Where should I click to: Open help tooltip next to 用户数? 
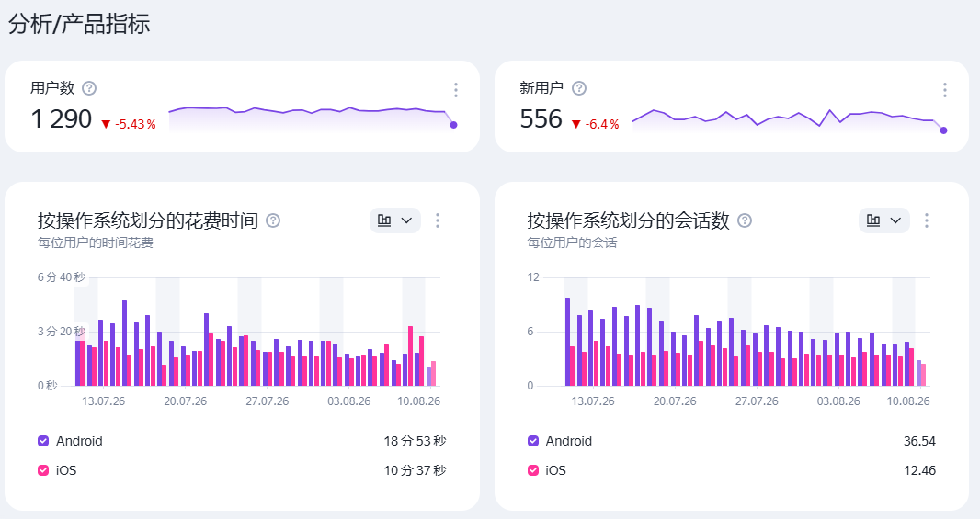point(89,88)
